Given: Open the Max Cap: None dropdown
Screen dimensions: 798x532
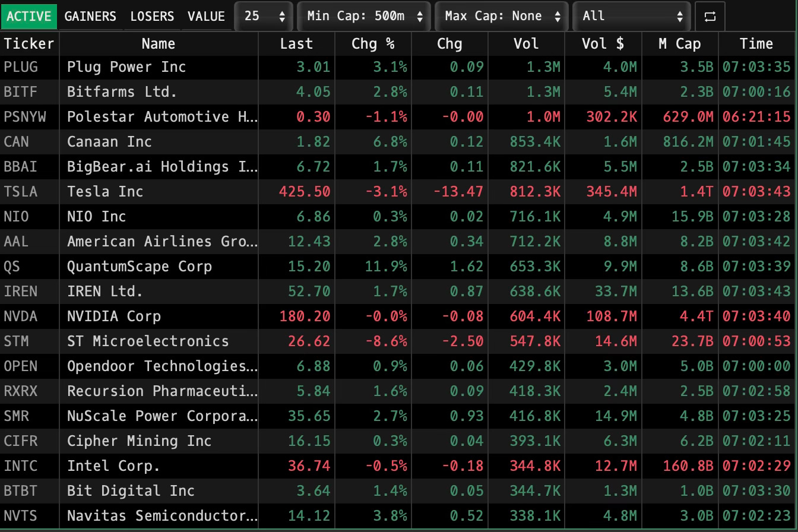Looking at the screenshot, I should (x=502, y=16).
